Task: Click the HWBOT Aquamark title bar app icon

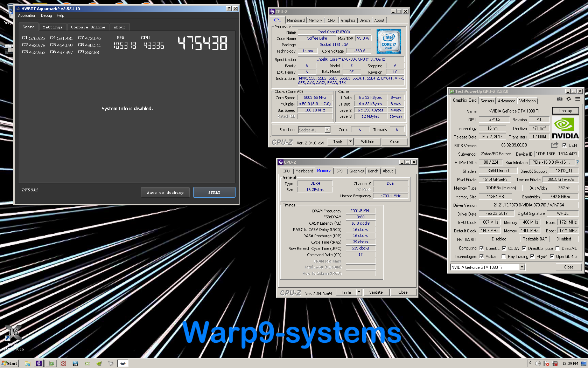Action: coord(18,9)
